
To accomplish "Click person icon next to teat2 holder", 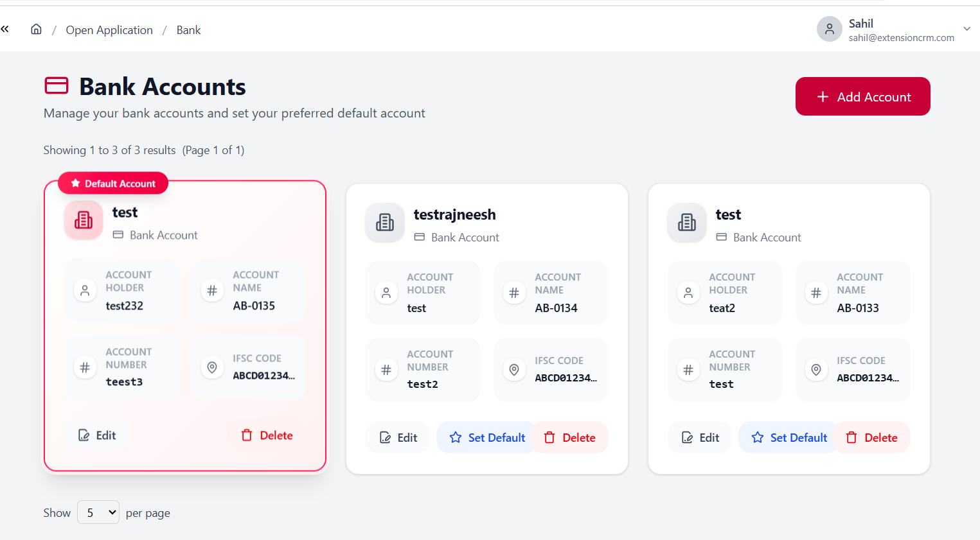I will point(688,293).
